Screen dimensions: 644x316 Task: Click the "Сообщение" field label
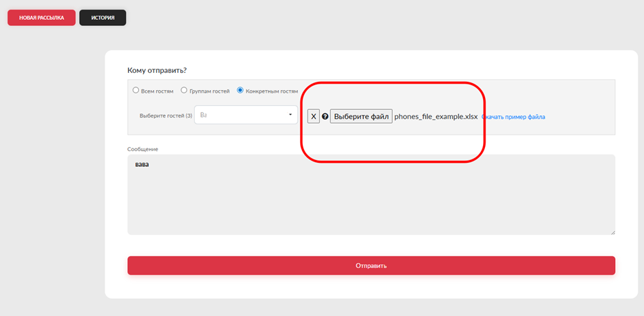click(x=142, y=149)
